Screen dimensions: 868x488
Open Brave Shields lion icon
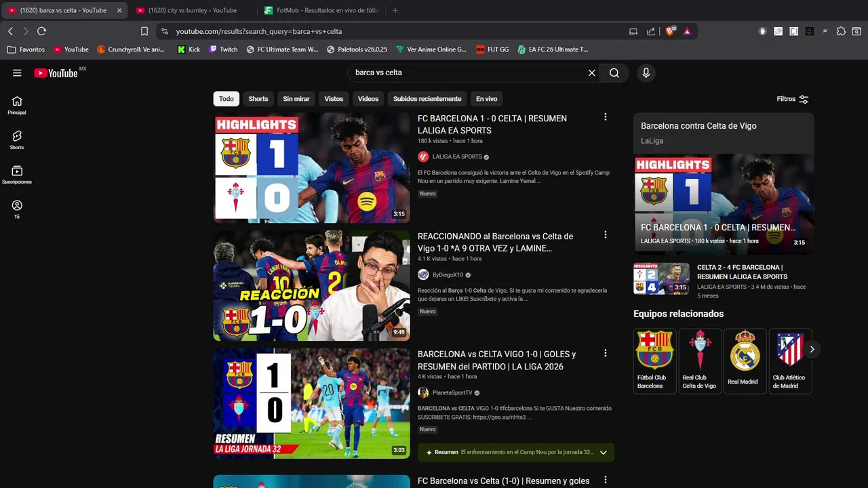tap(670, 31)
